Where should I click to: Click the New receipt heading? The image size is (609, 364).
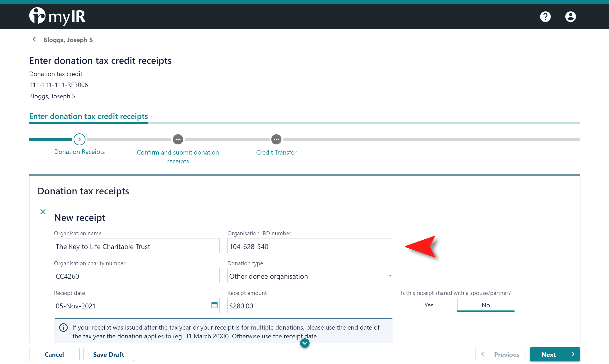click(80, 218)
